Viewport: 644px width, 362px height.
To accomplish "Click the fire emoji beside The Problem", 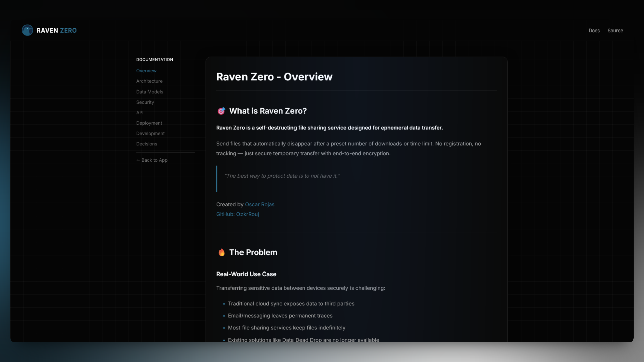I will [x=221, y=252].
